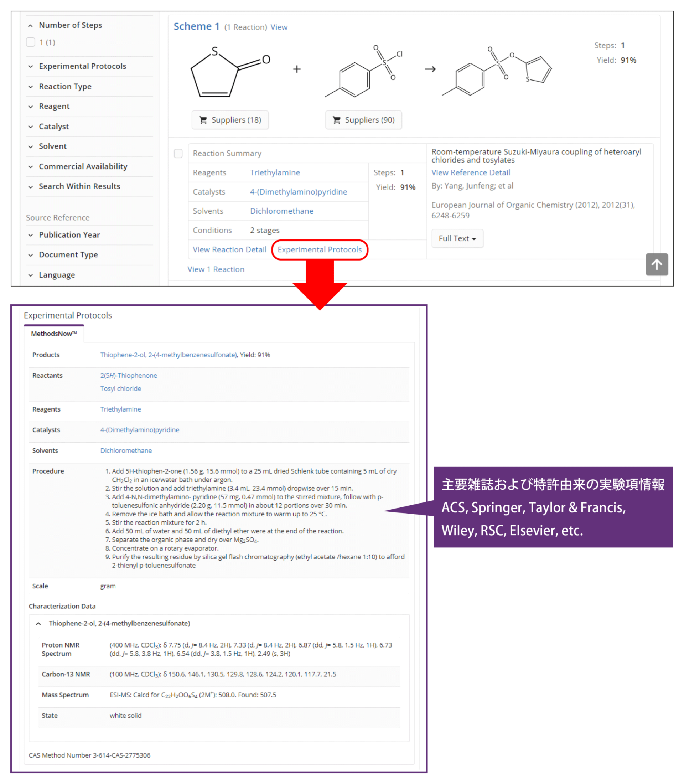Open 4-(Dimethylamino)pyridine link in Reaction Summary
The image size is (684, 784).
click(299, 192)
